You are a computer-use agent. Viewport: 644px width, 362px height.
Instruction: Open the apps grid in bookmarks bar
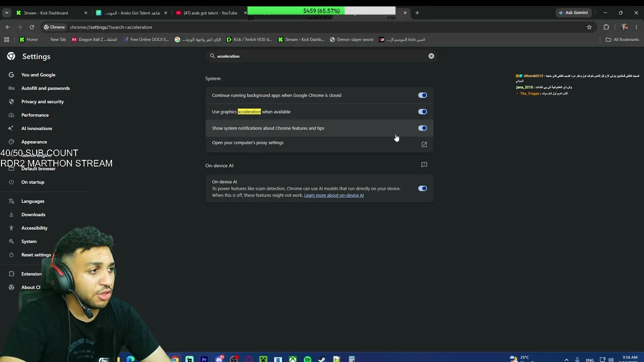point(7,39)
